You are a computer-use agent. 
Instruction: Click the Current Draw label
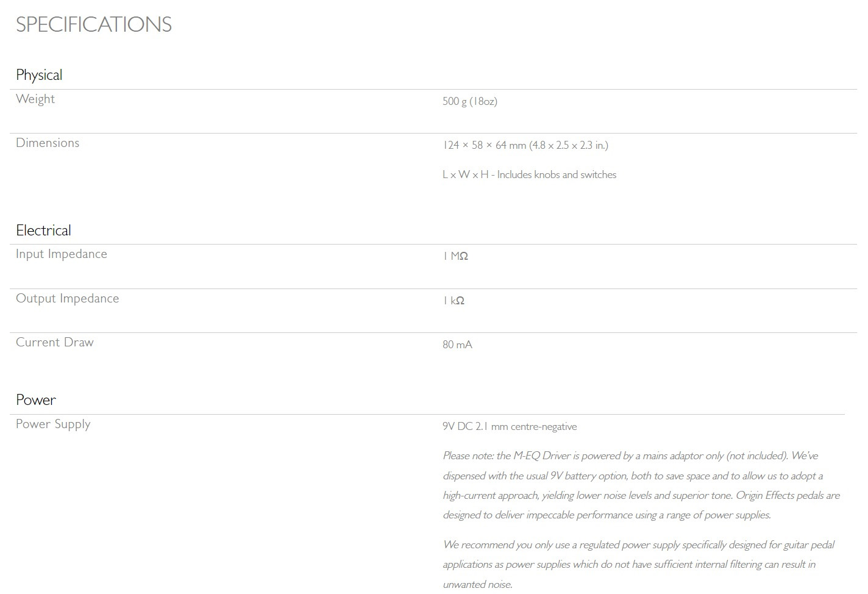pyautogui.click(x=55, y=342)
